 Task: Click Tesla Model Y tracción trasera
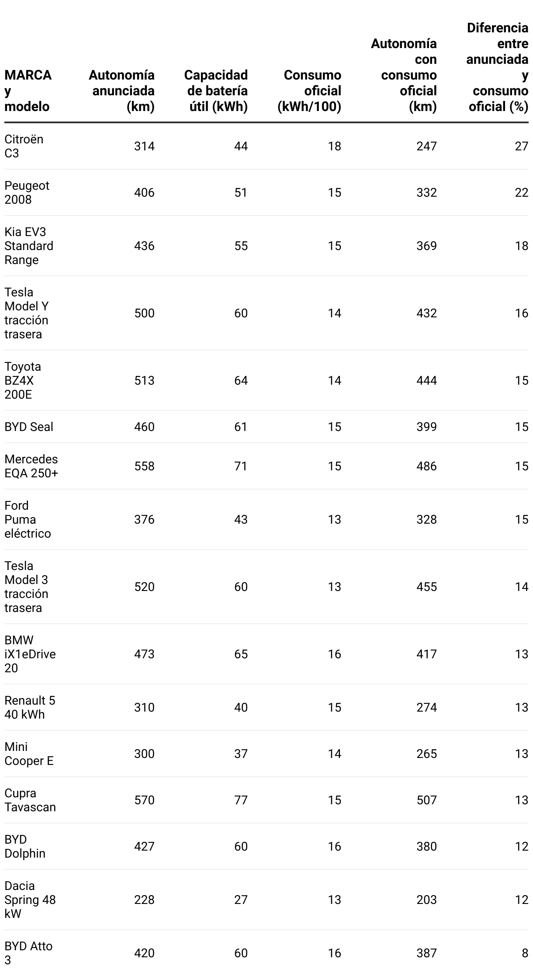pos(26,313)
